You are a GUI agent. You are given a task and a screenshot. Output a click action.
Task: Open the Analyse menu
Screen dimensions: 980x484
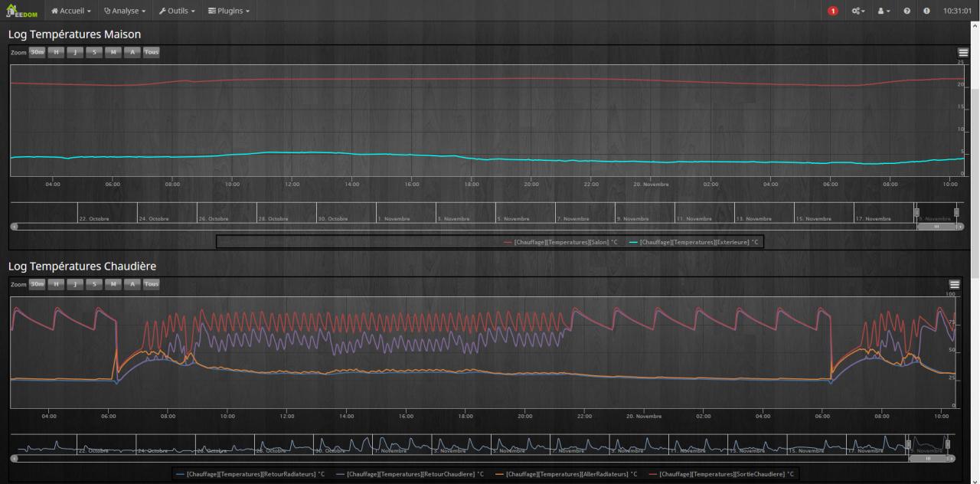124,11
